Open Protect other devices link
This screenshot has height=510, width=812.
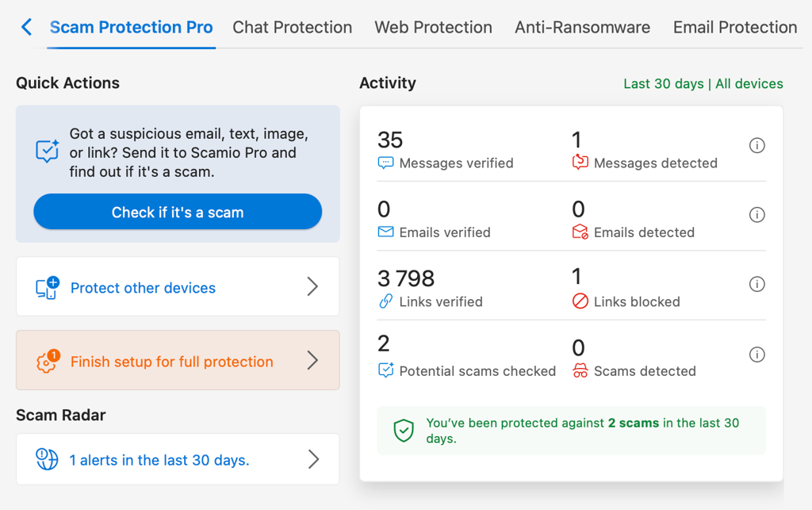(178, 286)
